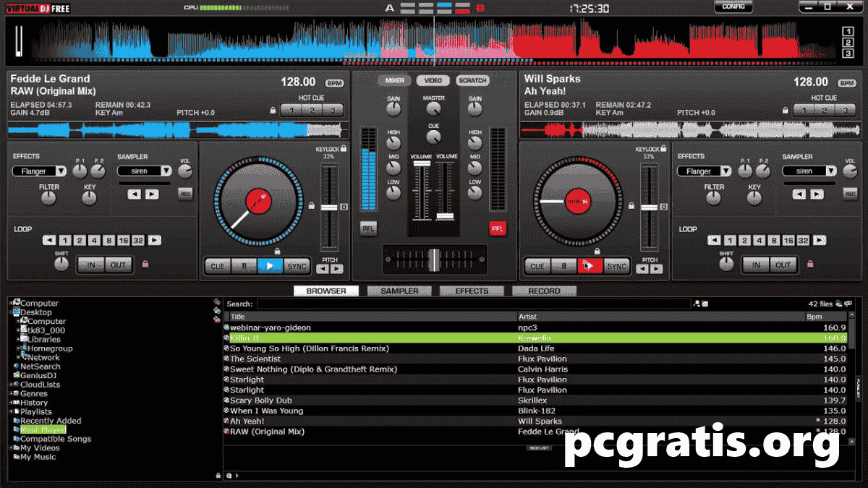Open the NetSearch tree item
This screenshot has height=488, width=868.
(41, 367)
